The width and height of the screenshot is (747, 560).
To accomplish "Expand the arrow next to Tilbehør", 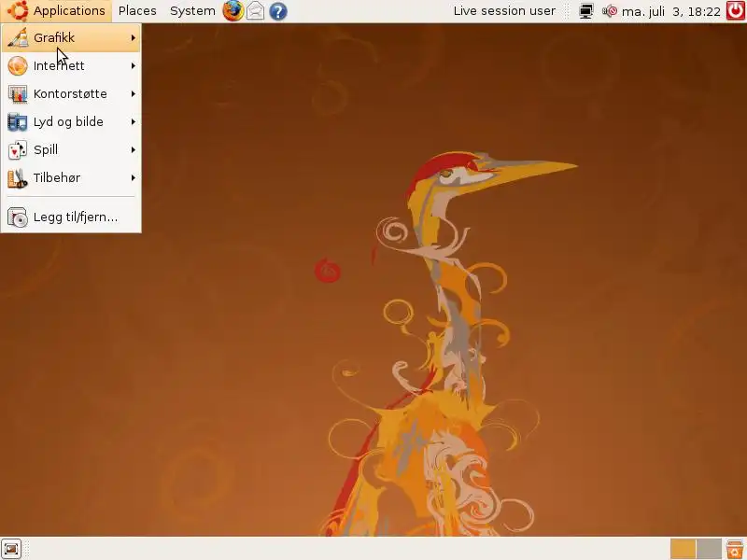I will (134, 178).
